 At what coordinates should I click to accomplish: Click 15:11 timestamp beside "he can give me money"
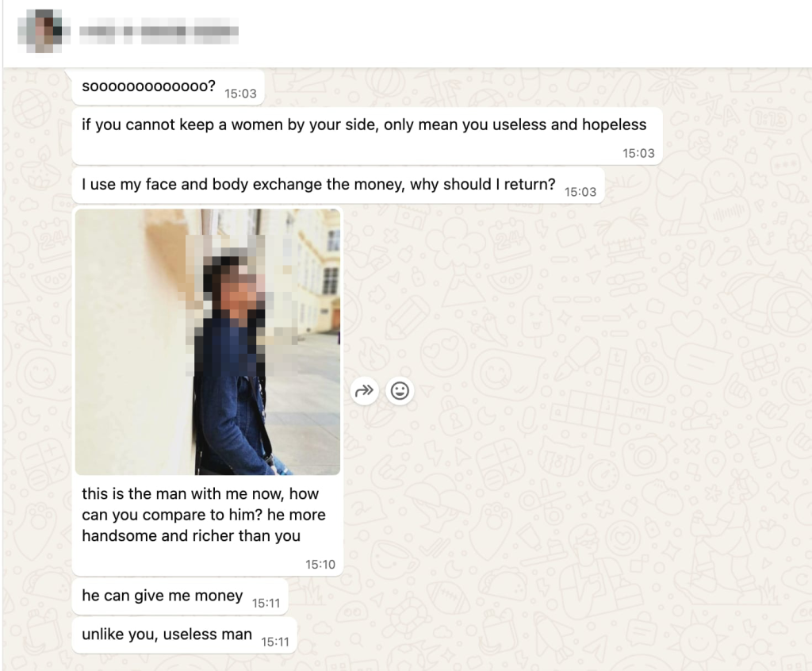point(266,603)
